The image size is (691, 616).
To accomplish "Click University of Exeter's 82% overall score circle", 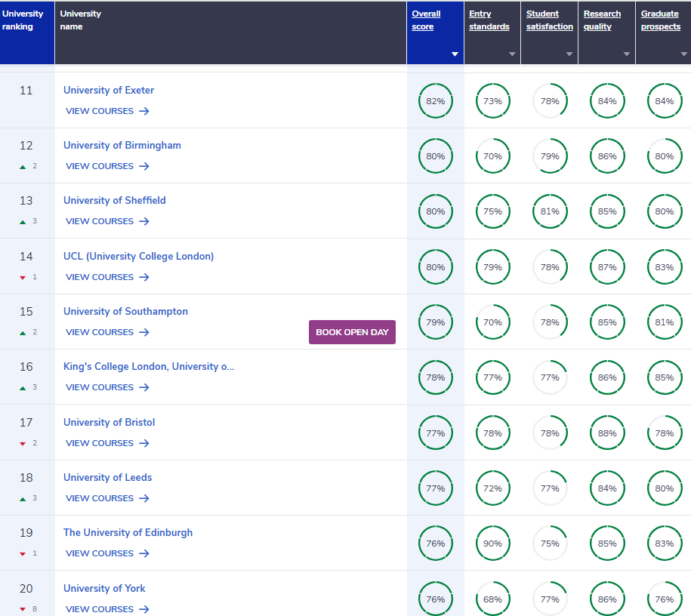I will 436,101.
